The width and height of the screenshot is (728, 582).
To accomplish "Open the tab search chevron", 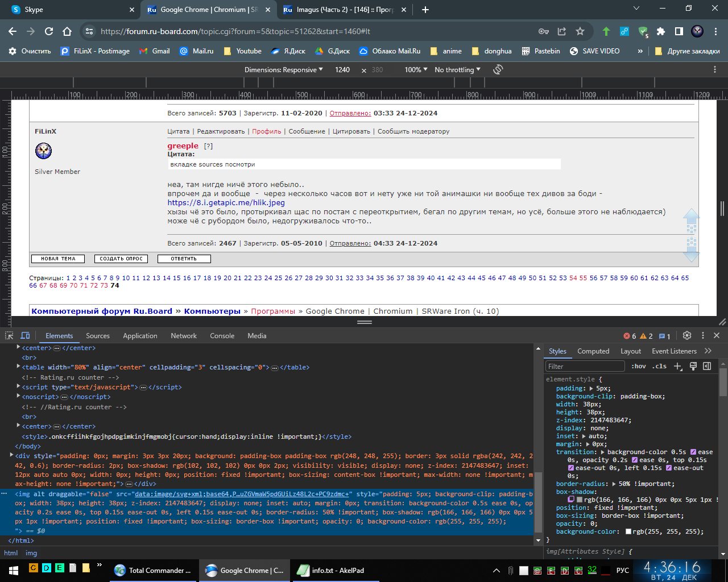I will [636, 9].
